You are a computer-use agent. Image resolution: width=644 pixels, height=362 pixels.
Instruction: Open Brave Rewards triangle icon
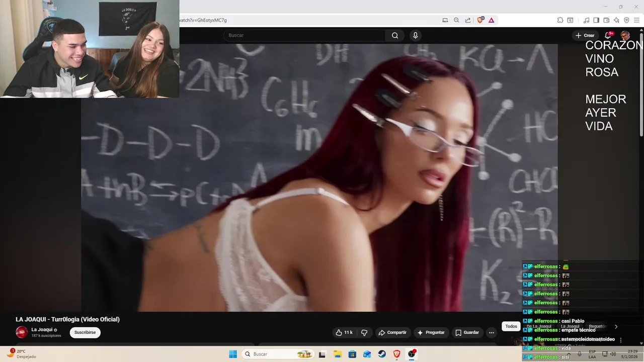(x=491, y=20)
